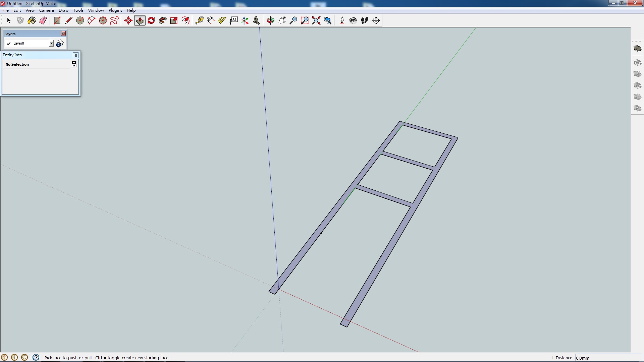Select the Line pencil tool
This screenshot has width=644, height=362.
68,20
